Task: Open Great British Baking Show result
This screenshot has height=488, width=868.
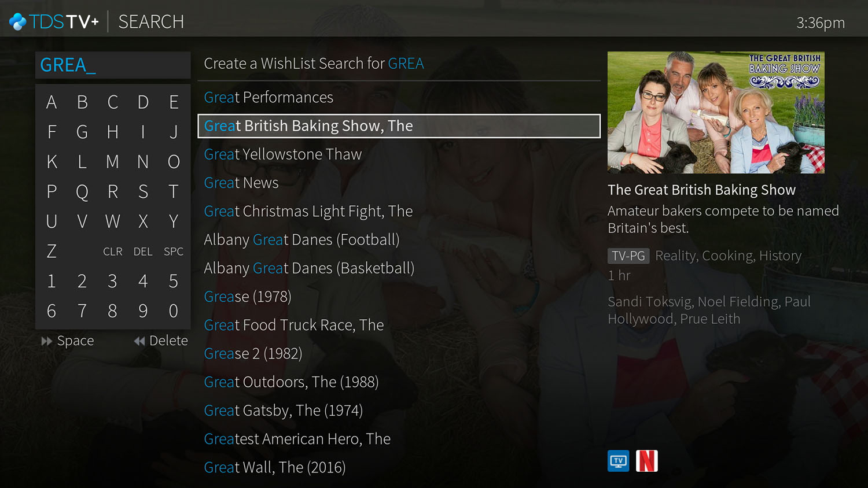Action: tap(399, 126)
